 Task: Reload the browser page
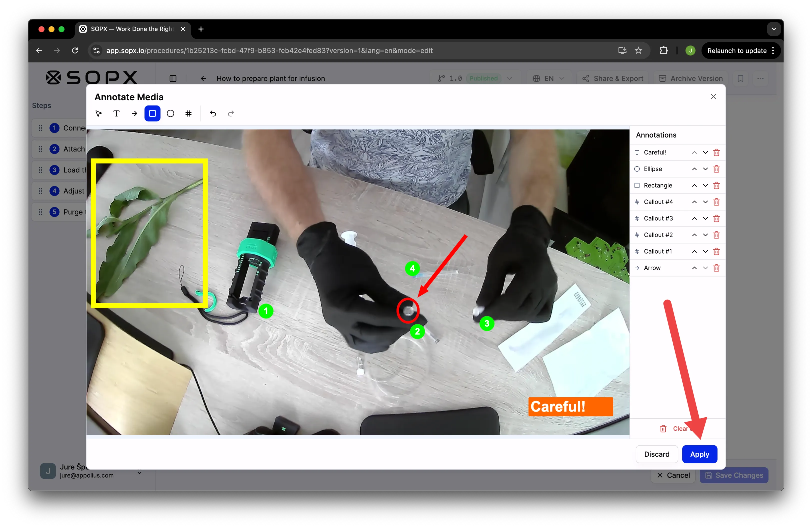click(x=75, y=50)
